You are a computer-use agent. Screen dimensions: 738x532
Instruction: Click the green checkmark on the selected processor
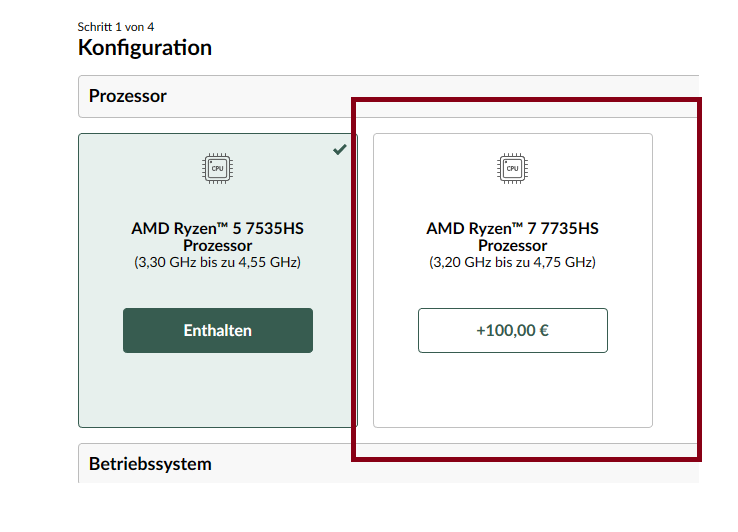(340, 149)
